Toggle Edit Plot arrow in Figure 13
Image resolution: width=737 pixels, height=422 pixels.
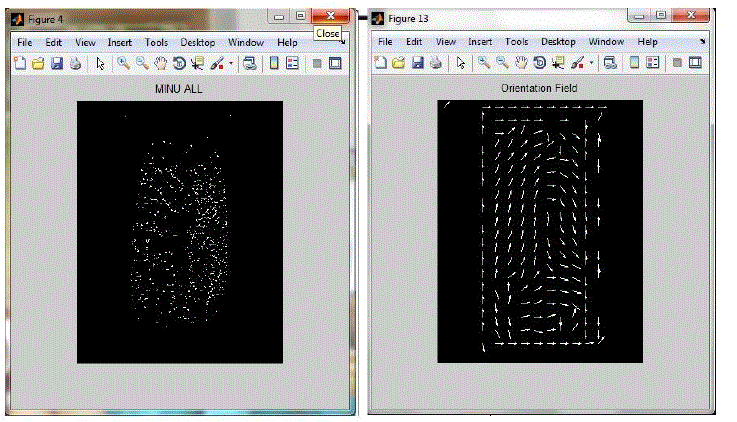point(460,63)
